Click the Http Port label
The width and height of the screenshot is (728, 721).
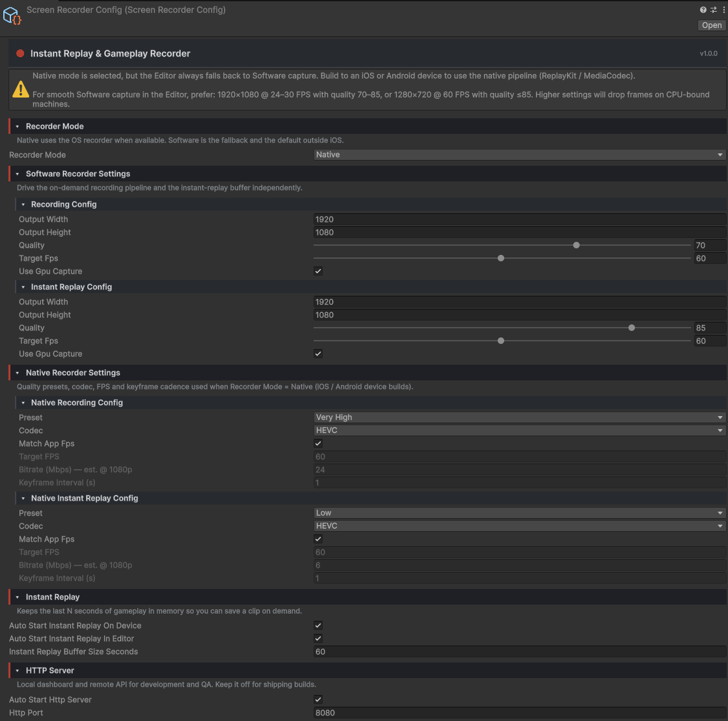click(26, 713)
